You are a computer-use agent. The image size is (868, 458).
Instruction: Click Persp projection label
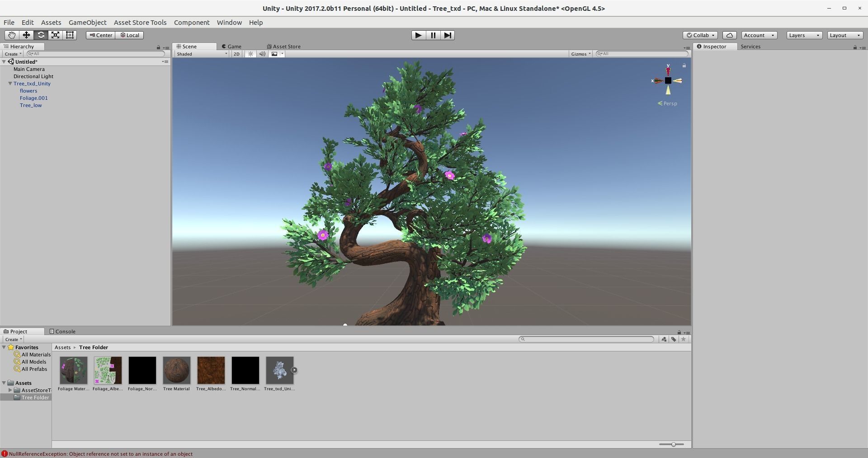point(667,103)
